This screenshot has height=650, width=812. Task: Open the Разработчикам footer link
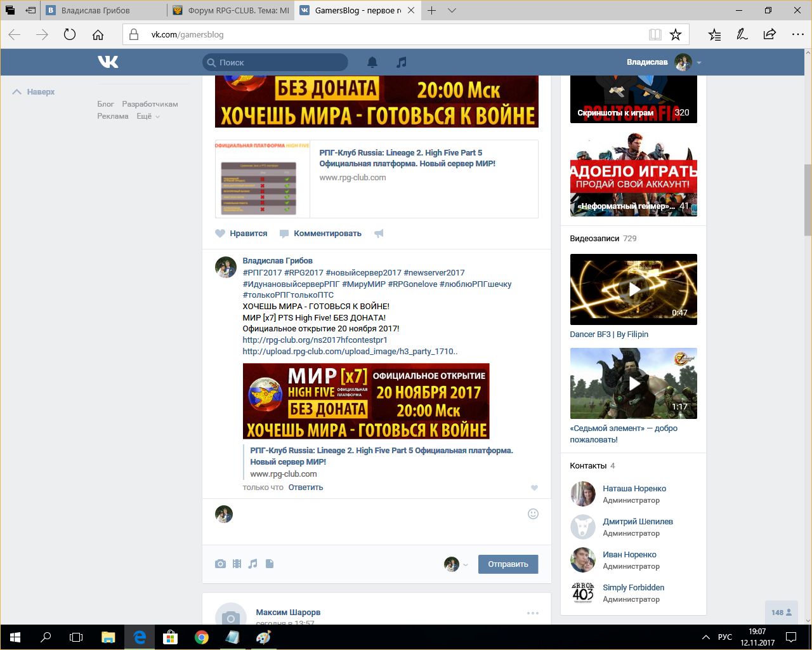pyautogui.click(x=150, y=104)
